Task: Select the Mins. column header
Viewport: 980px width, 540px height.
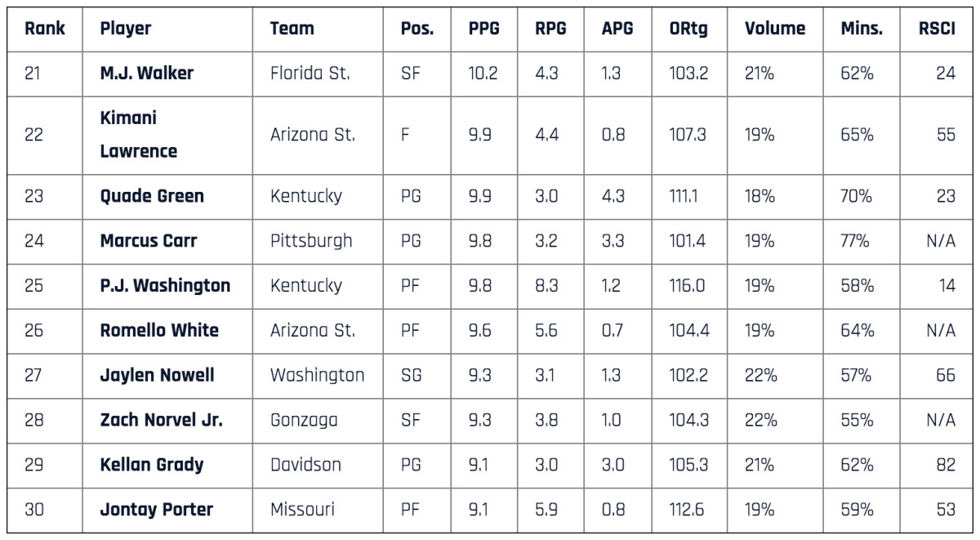Action: pos(862,29)
